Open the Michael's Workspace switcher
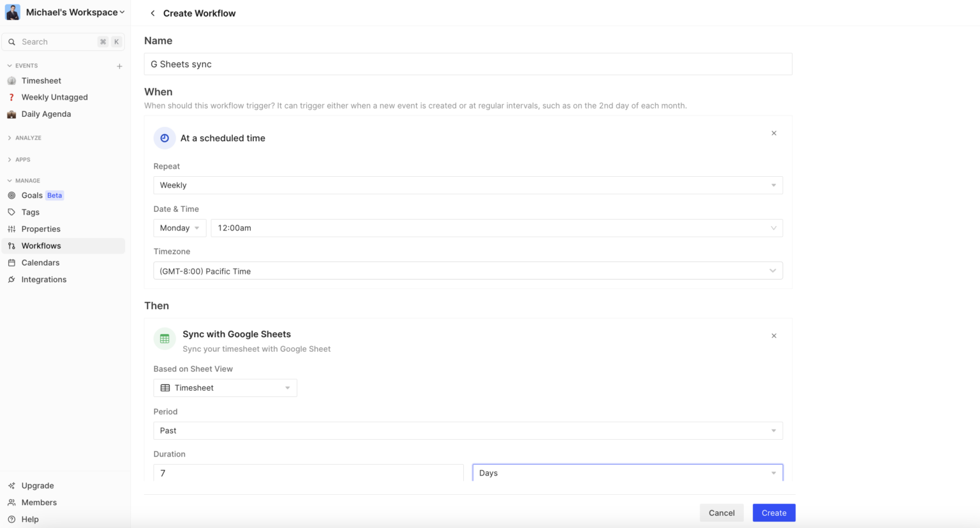Image resolution: width=980 pixels, height=528 pixels. click(75, 12)
